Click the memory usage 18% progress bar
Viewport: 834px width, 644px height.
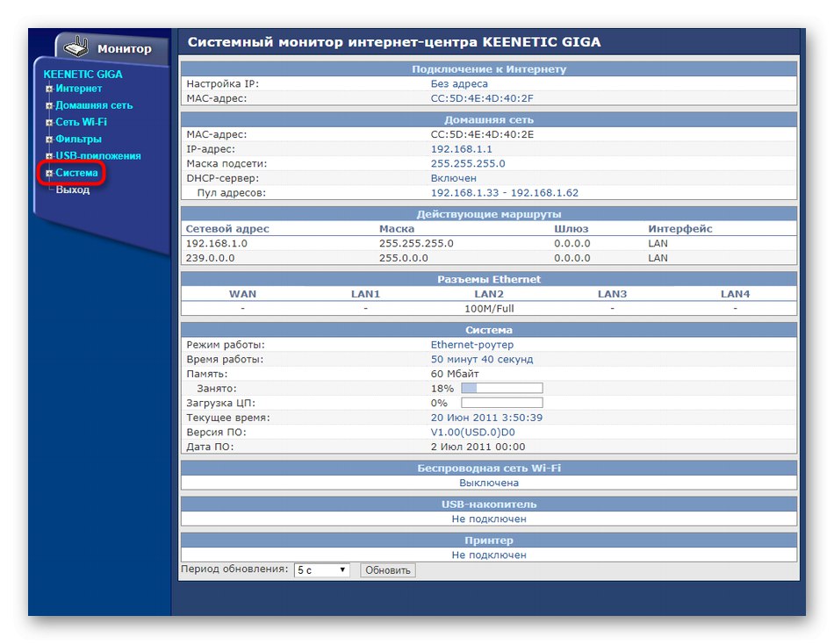point(501,388)
